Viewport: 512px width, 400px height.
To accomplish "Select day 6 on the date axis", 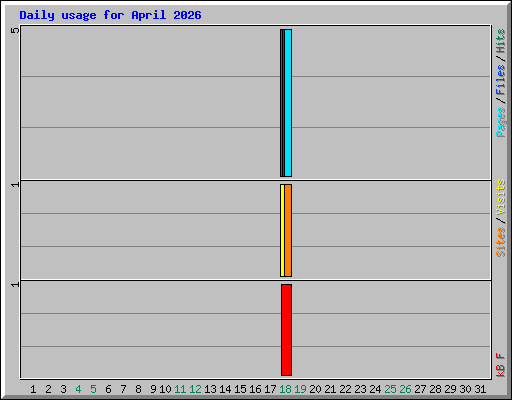I will click(x=108, y=389).
